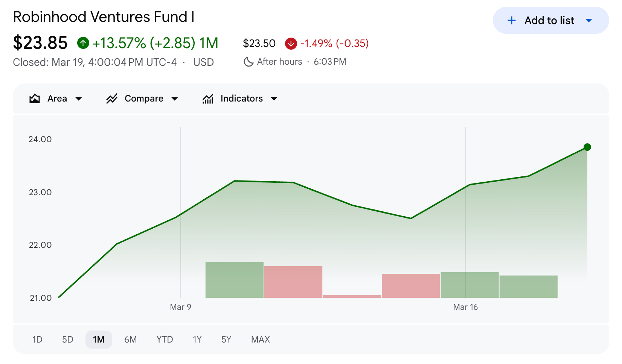Click the green endpoint dot on chart
Viewport: 622px width, 364px height.
coord(587,147)
